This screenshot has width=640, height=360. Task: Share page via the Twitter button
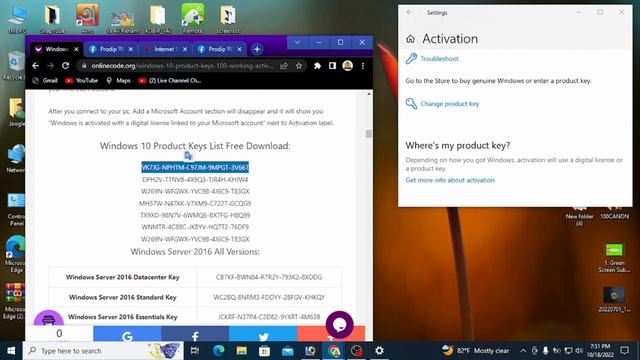coord(263,335)
